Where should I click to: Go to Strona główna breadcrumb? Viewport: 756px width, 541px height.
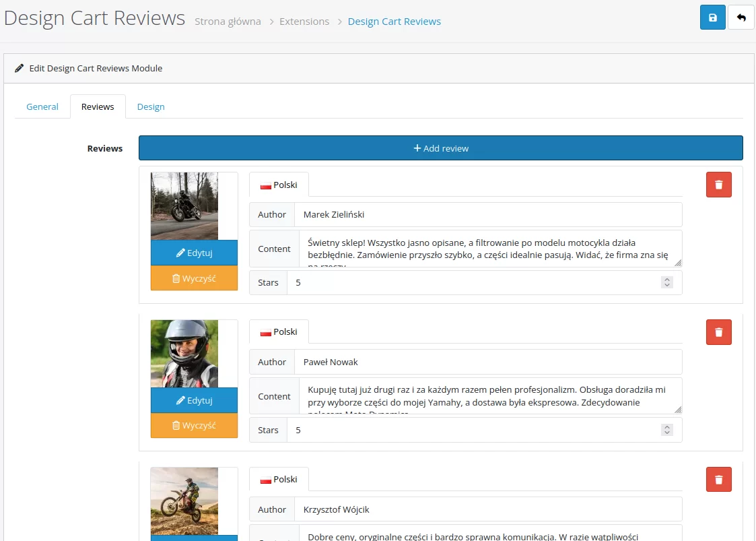point(228,22)
